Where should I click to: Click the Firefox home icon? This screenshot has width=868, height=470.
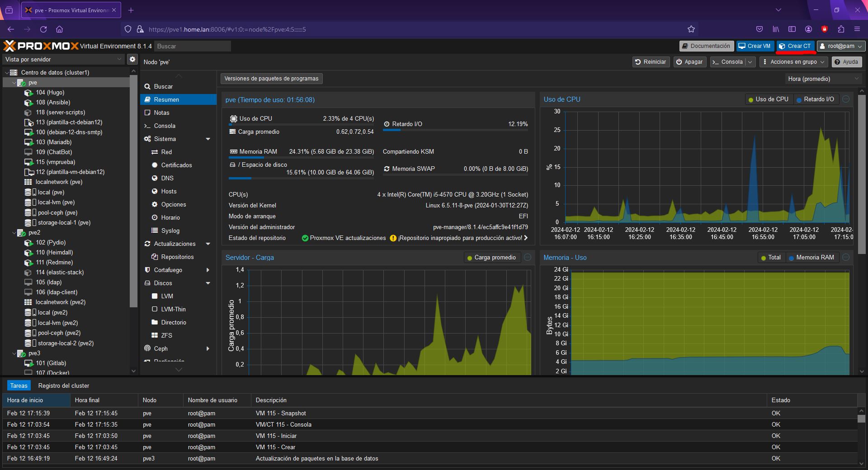pyautogui.click(x=59, y=29)
